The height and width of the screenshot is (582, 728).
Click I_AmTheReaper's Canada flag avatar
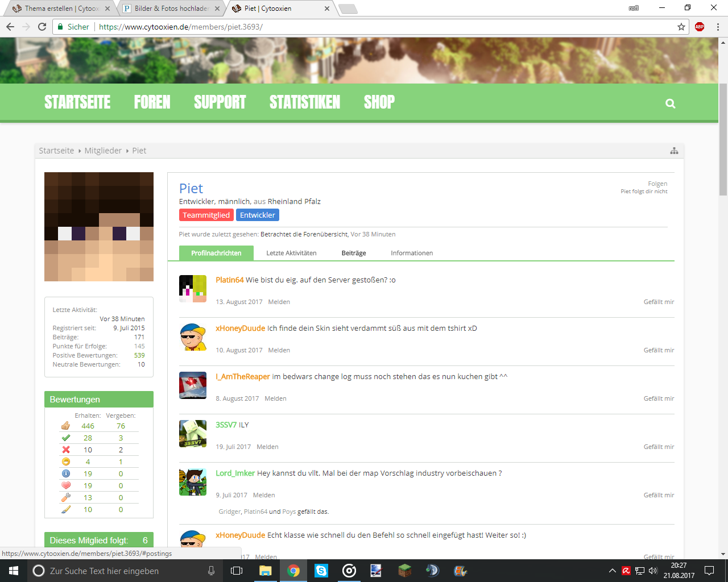(193, 385)
